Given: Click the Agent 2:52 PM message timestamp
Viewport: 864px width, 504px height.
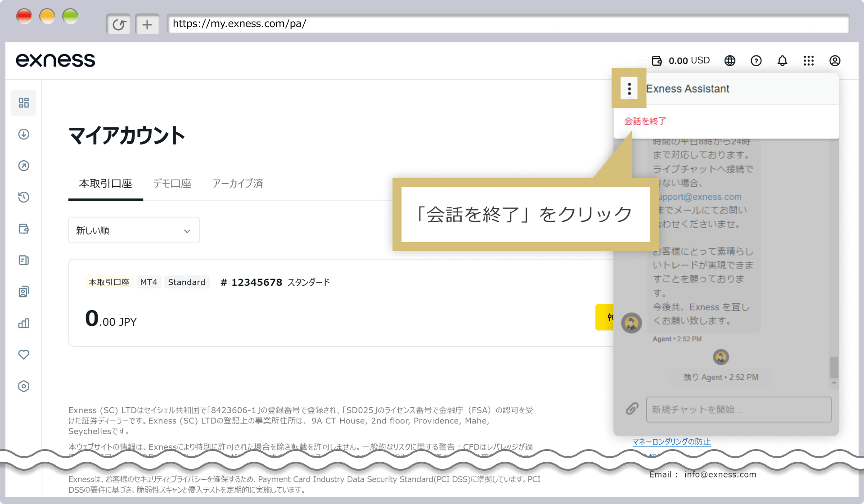Looking at the screenshot, I should pos(677,339).
